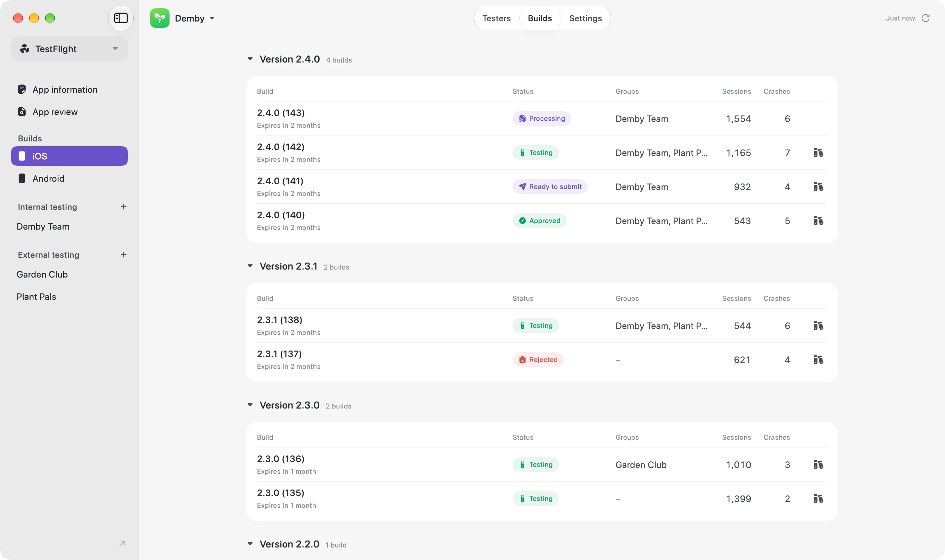Open App review in sidebar

pyautogui.click(x=69, y=112)
